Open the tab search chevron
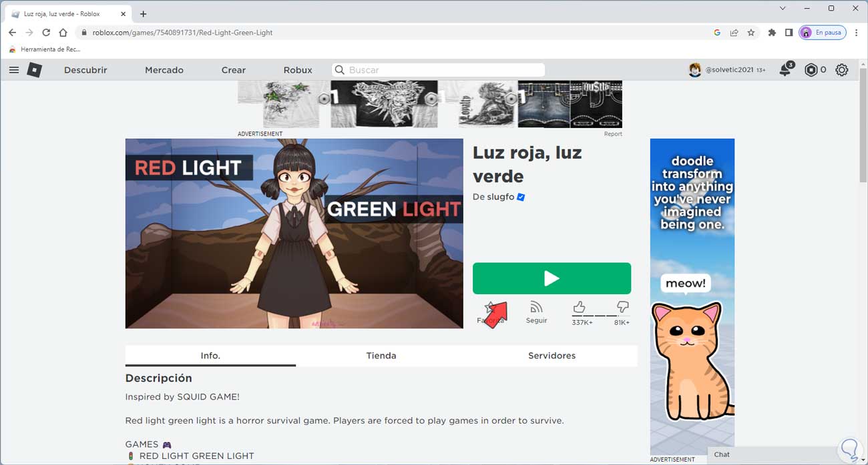This screenshot has height=465, width=868. (x=783, y=8)
